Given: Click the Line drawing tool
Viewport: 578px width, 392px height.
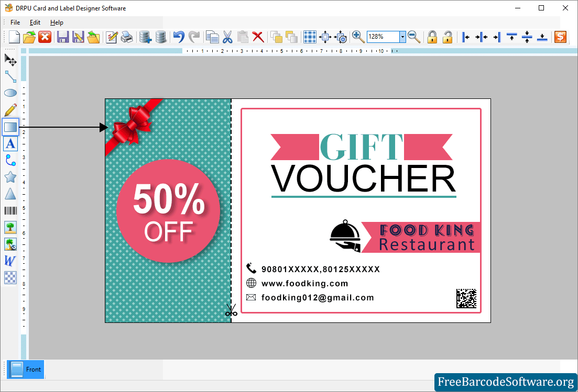Looking at the screenshot, I should [x=10, y=76].
